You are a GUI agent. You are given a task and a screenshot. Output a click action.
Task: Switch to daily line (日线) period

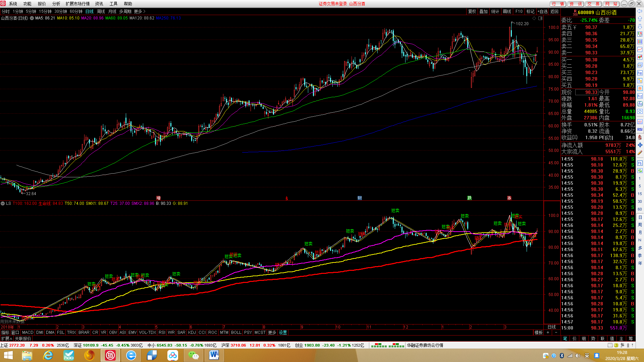pos(90,11)
